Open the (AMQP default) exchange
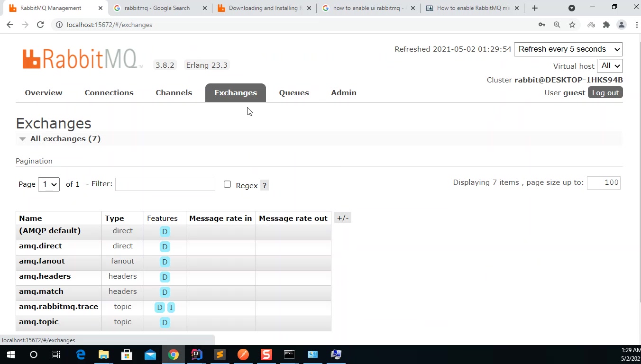The width and height of the screenshot is (641, 364). pyautogui.click(x=50, y=231)
